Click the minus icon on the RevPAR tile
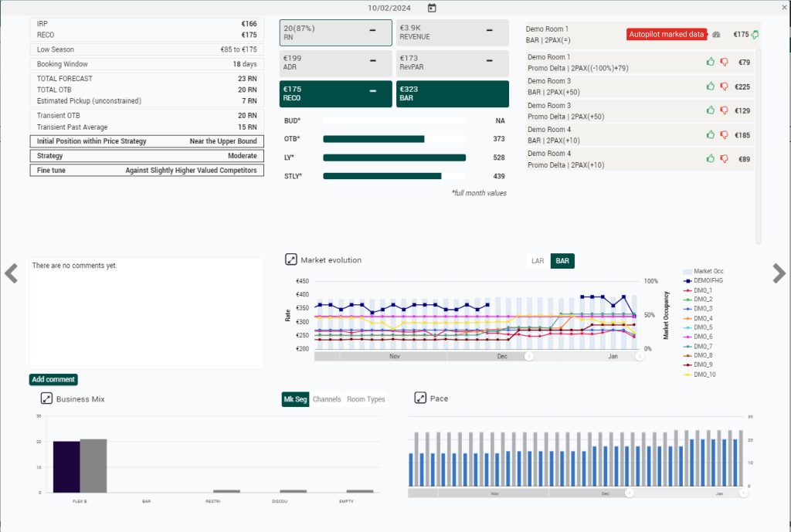 [x=489, y=60]
